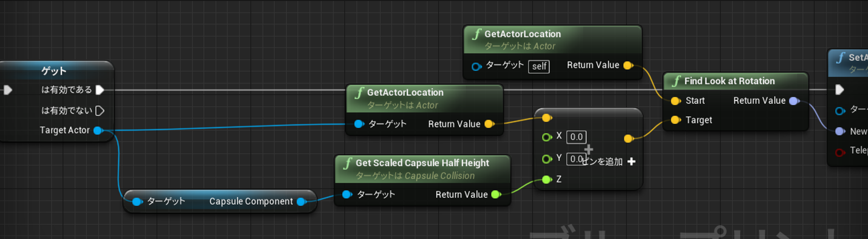868x239 pixels.
Task: Click the Target Actor output pin
Action: point(98,130)
